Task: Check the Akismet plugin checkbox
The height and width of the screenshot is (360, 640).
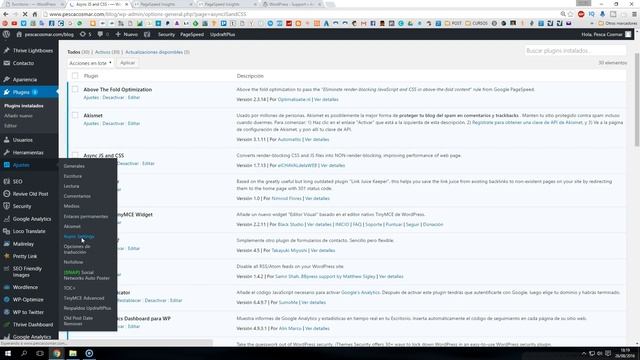Action: coord(75,115)
